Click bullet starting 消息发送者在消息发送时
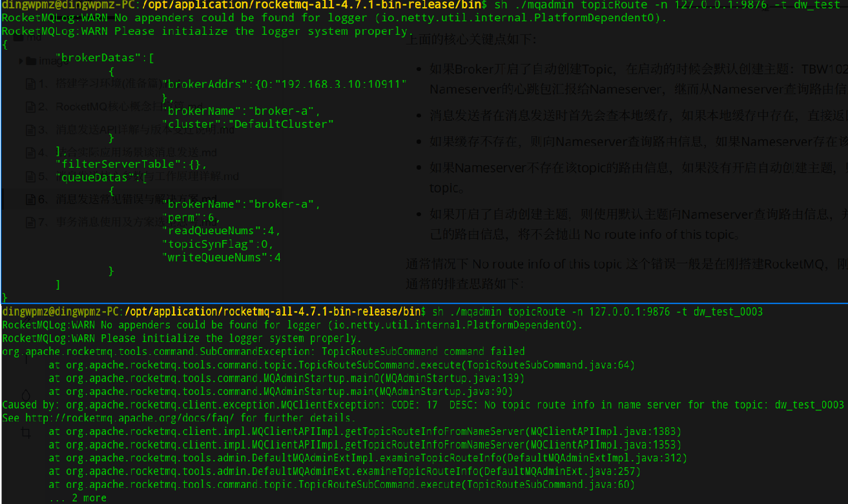Screen dimensions: 848x504 pyautogui.click(x=638, y=115)
